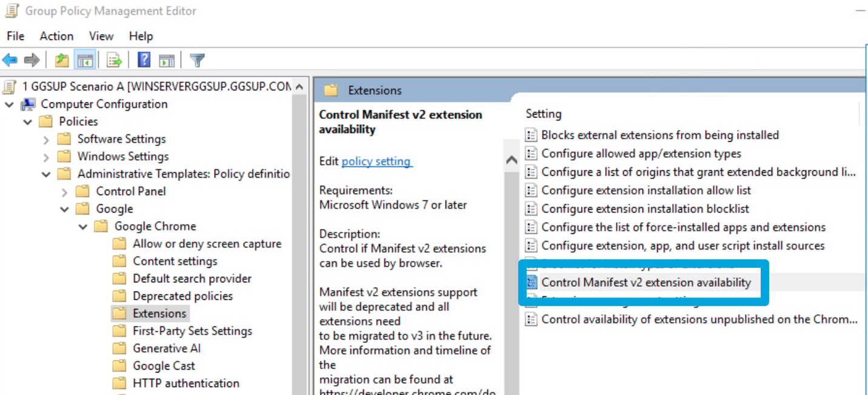This screenshot has width=868, height=395.
Task: Click folder icon beside Generative AI
Action: click(119, 348)
